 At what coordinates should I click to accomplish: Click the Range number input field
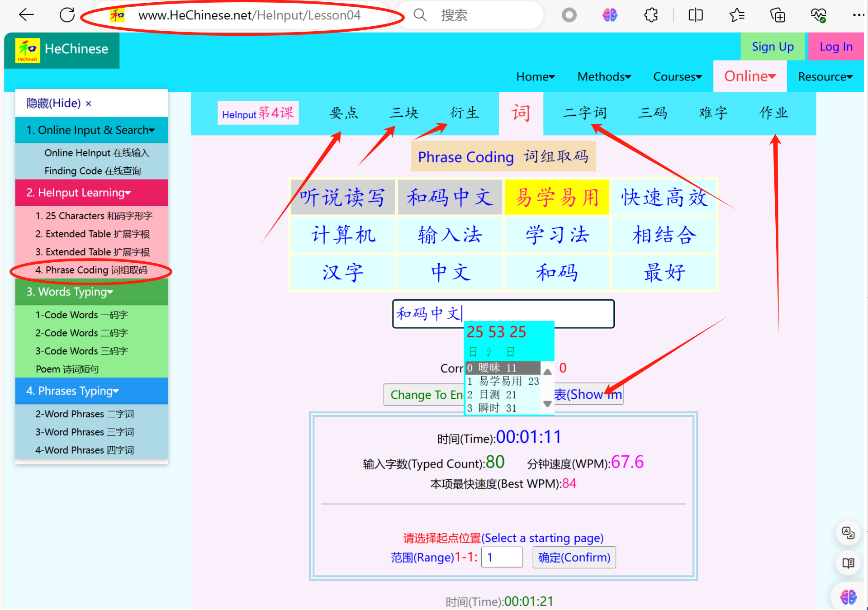pyautogui.click(x=502, y=558)
